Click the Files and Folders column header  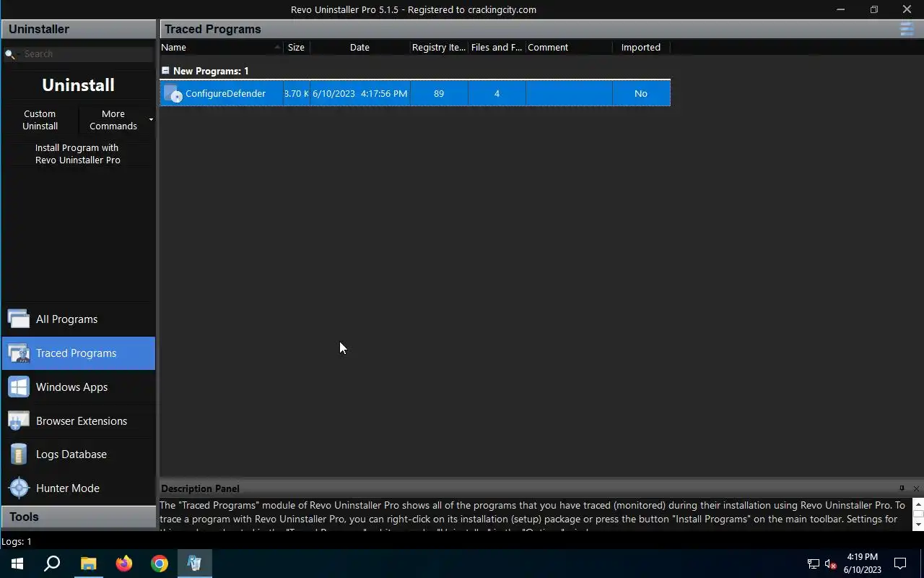point(497,47)
